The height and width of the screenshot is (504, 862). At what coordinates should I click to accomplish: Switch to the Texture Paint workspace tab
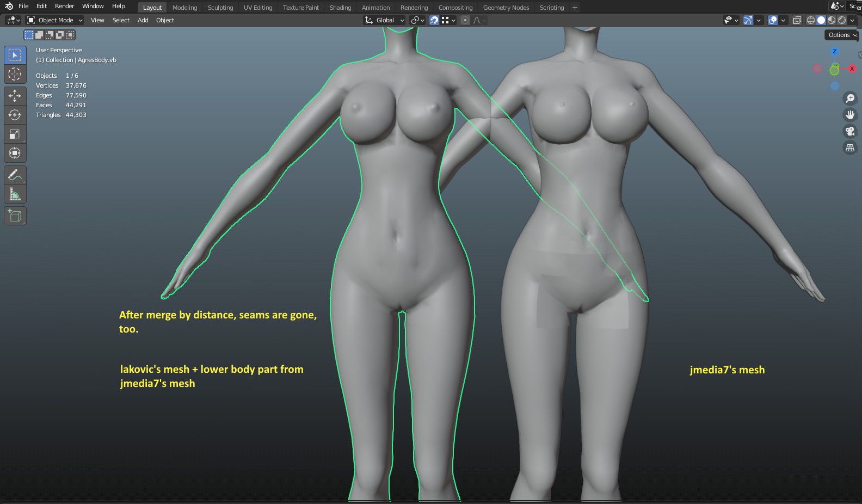pos(301,8)
